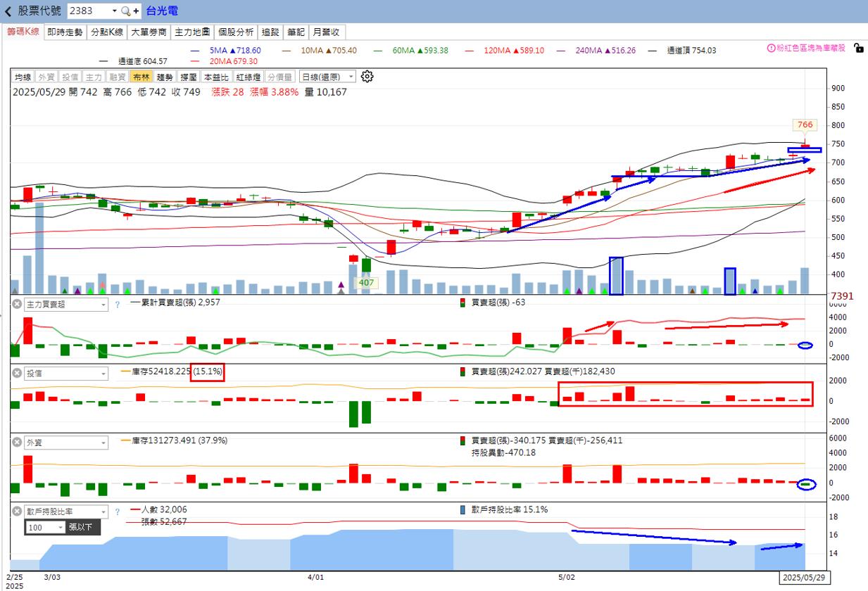The image size is (868, 591).
Task: Close the 外資 indicator panel
Action: click(x=16, y=443)
